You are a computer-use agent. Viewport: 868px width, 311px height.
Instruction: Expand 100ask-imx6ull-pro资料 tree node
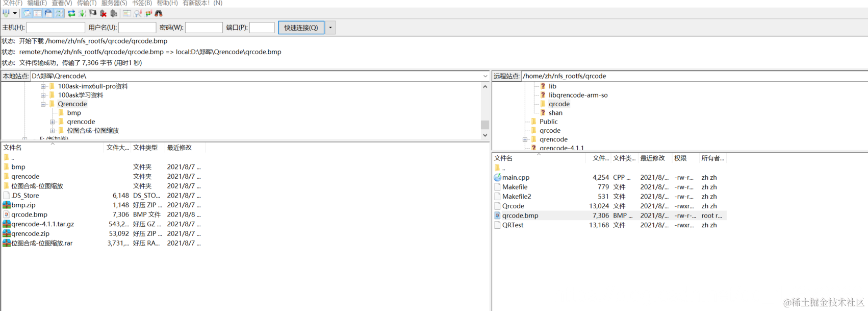click(43, 86)
